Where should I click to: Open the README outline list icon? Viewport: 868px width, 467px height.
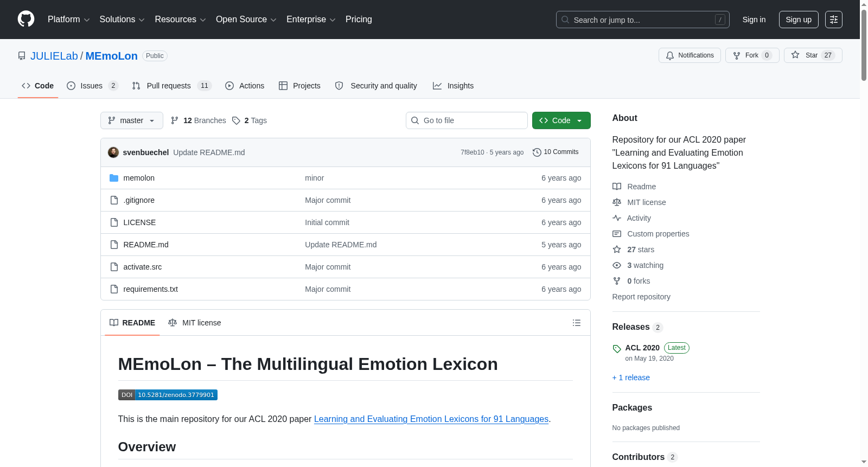577,323
